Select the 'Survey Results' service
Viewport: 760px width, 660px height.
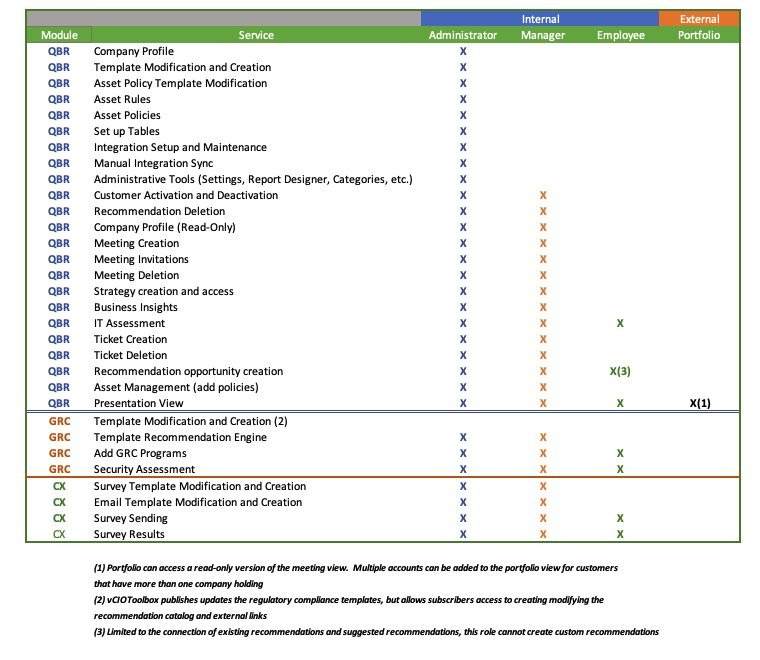coord(129,534)
